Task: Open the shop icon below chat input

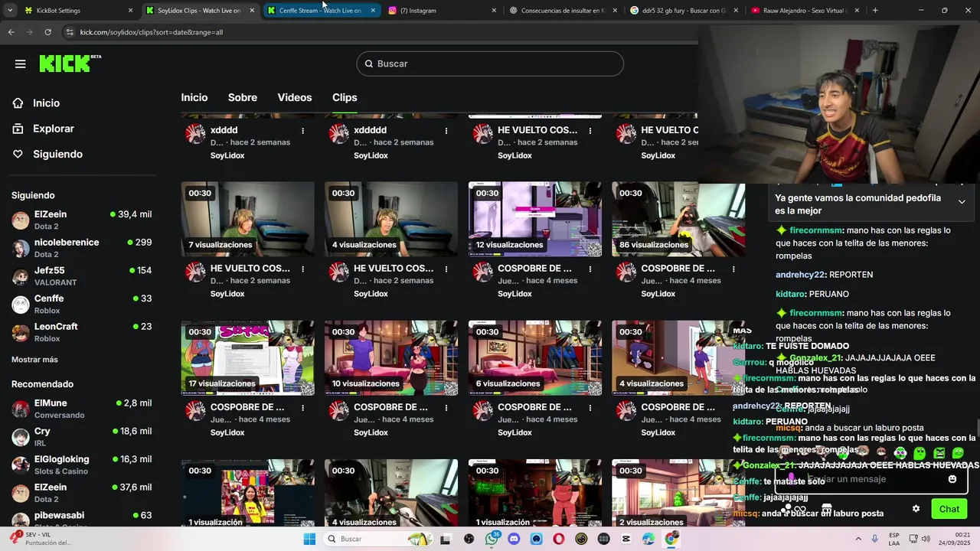Action: point(827,508)
